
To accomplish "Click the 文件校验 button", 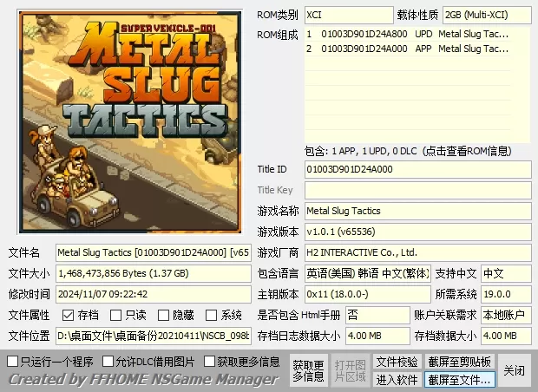I will [397, 362].
